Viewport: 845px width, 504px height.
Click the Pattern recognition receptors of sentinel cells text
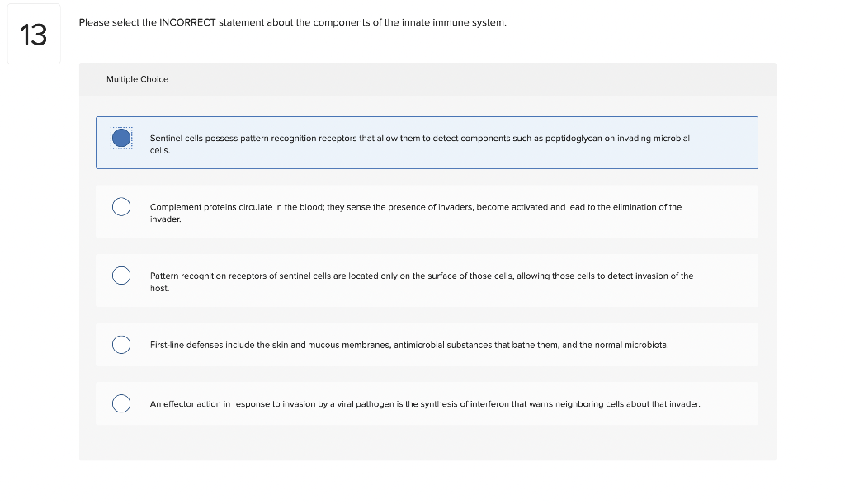(x=422, y=281)
